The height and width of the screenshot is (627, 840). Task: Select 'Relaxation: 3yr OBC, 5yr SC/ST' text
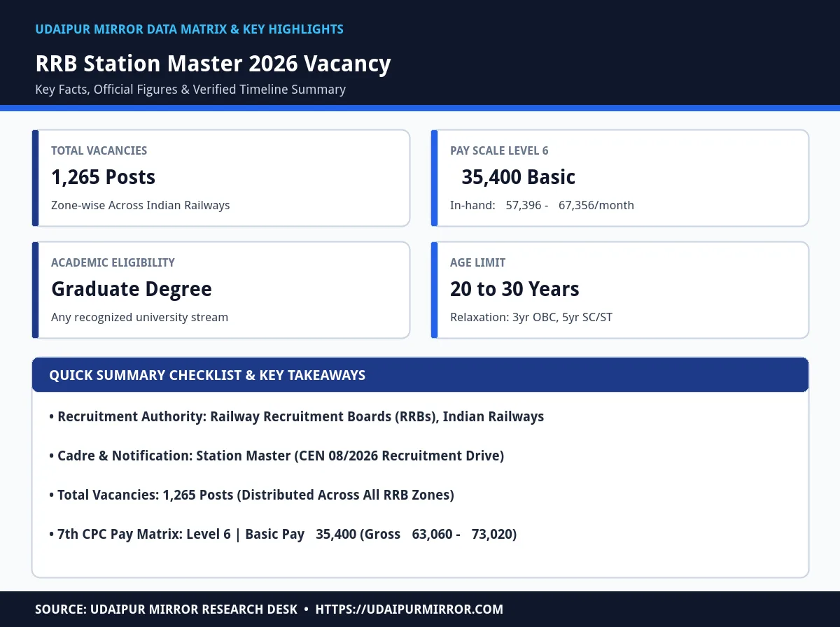[x=531, y=317]
